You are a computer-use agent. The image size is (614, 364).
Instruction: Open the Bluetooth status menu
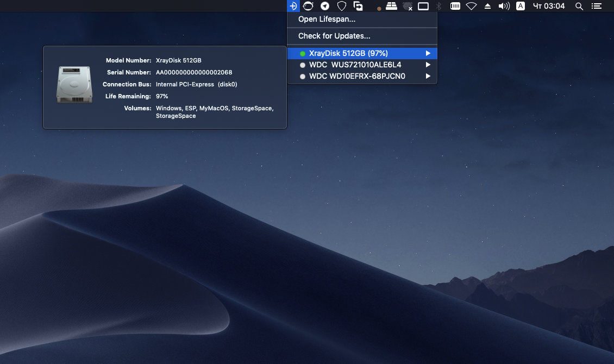pyautogui.click(x=439, y=6)
